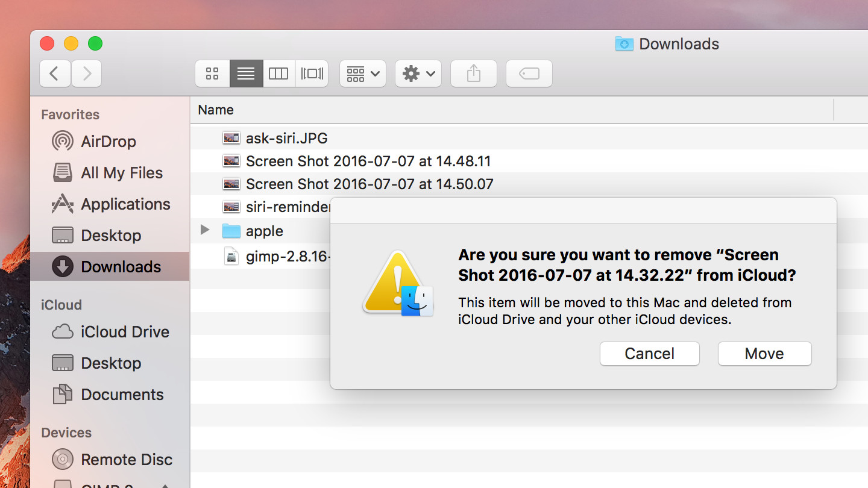Viewport: 868px width, 488px height.
Task: Click the Devices section header
Action: [x=66, y=433]
